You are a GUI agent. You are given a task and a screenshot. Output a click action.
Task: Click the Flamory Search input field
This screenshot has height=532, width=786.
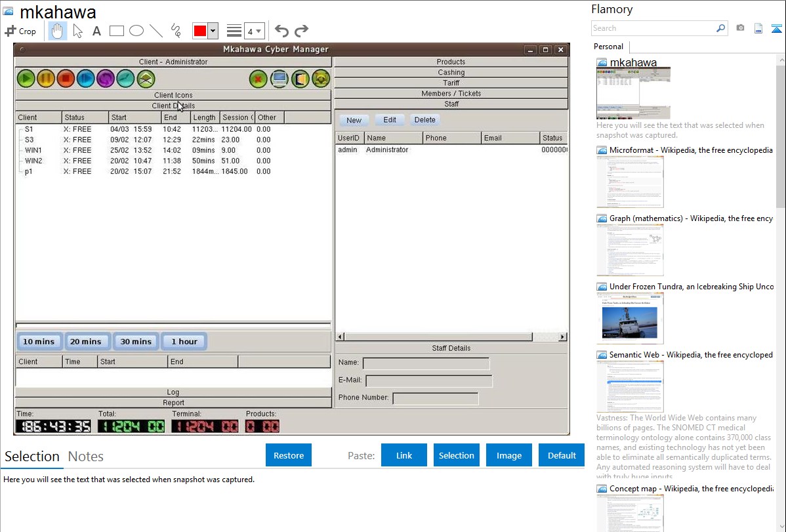click(x=653, y=28)
